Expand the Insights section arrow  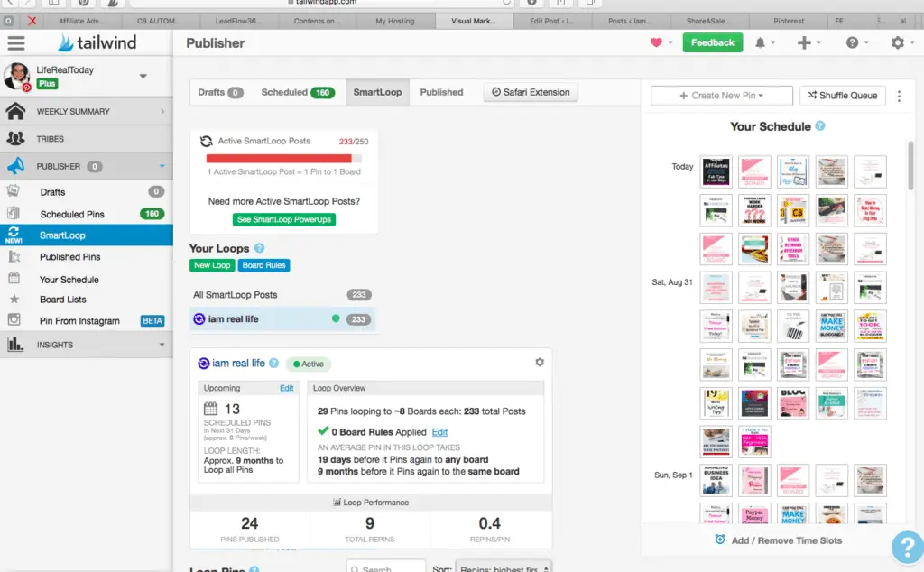pyautogui.click(x=162, y=345)
